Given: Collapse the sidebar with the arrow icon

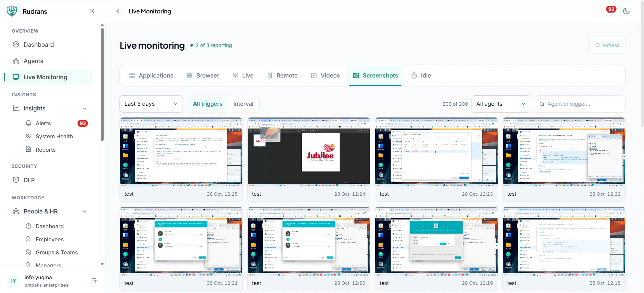Looking at the screenshot, I should (93, 11).
